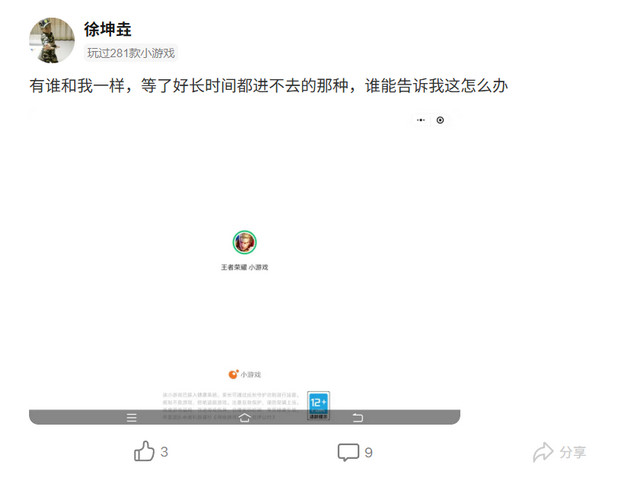Open the hamburger menu navigation icon
Screen dimensions: 640x478
click(x=131, y=418)
